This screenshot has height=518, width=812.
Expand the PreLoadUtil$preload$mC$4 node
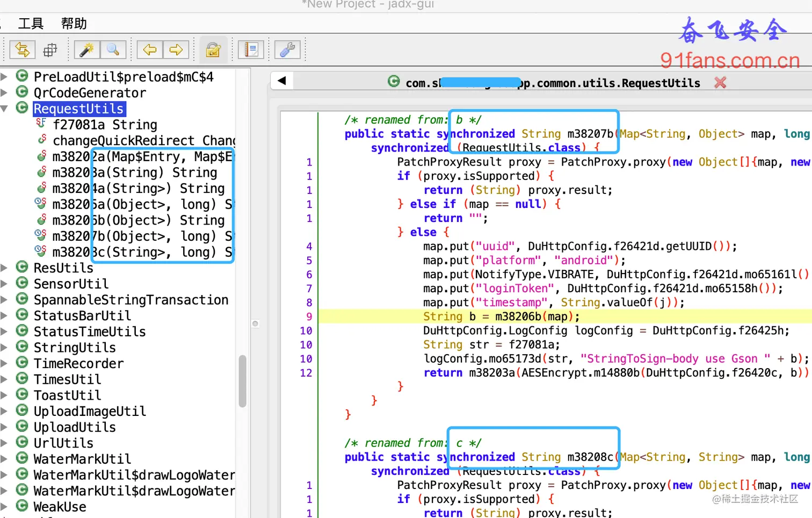click(x=4, y=77)
